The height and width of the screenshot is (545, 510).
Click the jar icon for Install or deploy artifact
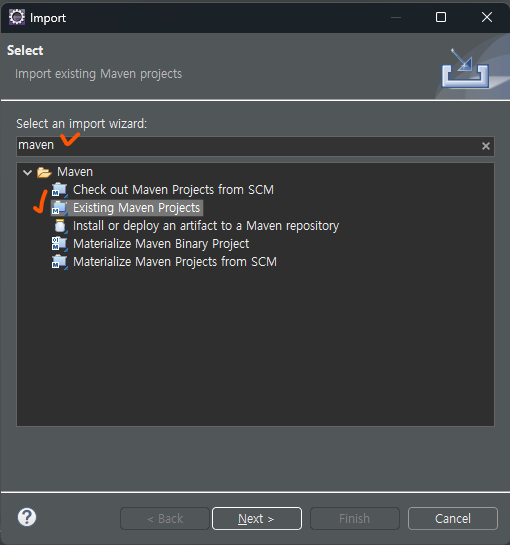[60, 226]
